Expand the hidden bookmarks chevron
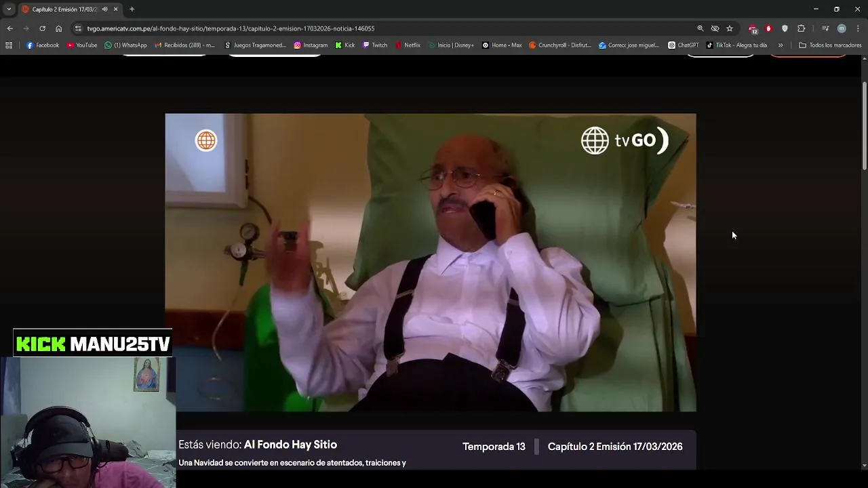Viewport: 868px width, 488px height. coord(781,45)
